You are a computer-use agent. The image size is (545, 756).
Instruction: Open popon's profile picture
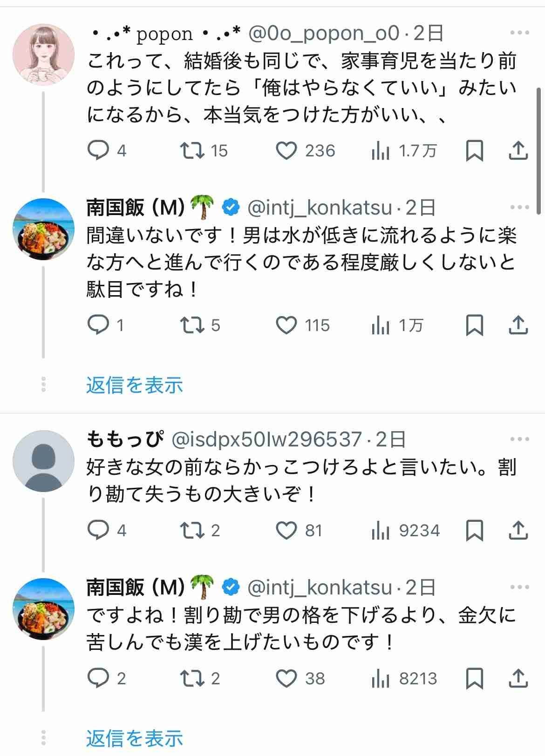[43, 54]
